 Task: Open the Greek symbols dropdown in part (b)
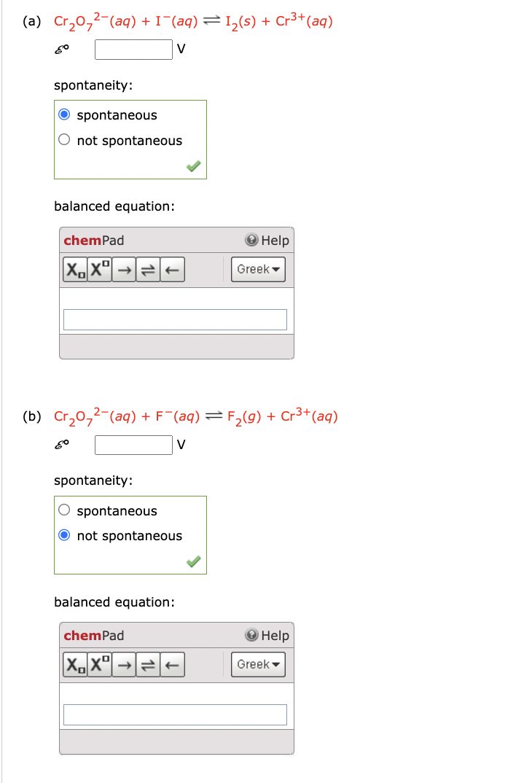258,664
